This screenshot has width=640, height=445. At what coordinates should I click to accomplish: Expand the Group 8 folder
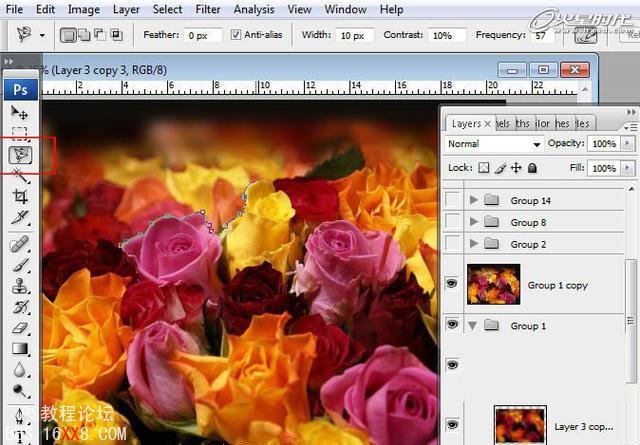click(473, 222)
